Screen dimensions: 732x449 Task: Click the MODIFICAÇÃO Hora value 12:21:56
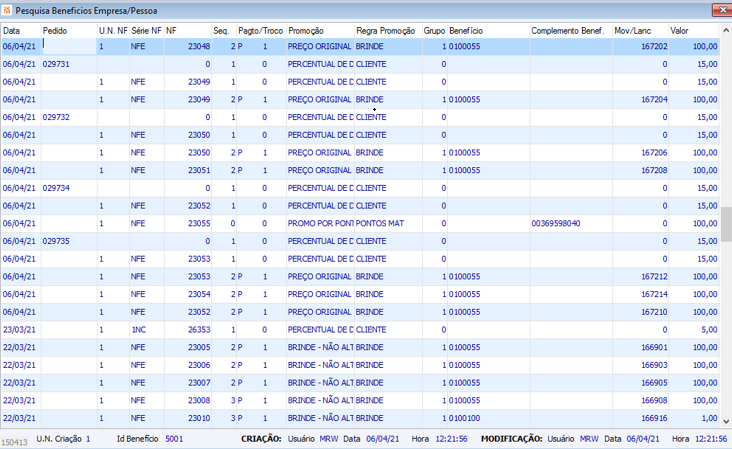click(711, 439)
